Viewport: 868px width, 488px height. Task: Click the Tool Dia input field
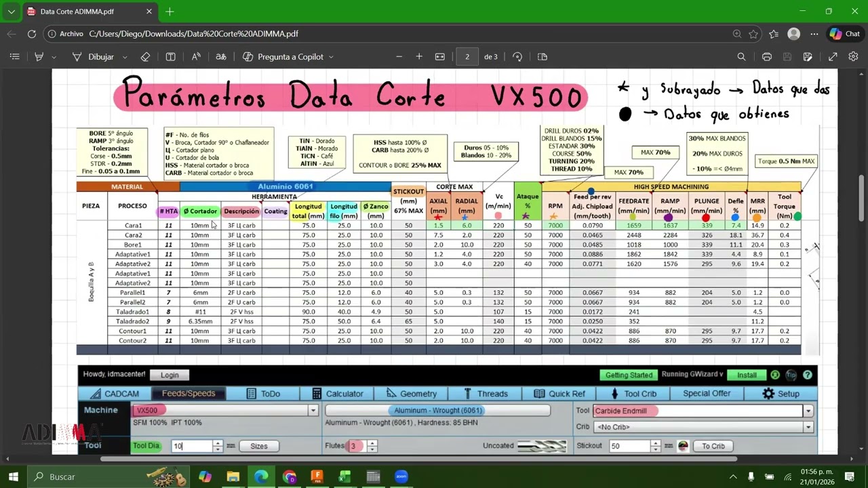point(193,446)
